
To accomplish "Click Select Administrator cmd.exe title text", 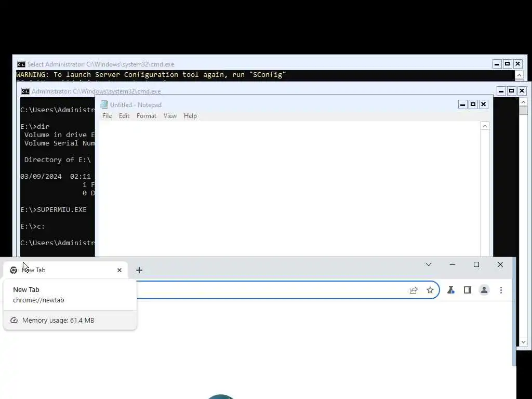I will coord(101,64).
